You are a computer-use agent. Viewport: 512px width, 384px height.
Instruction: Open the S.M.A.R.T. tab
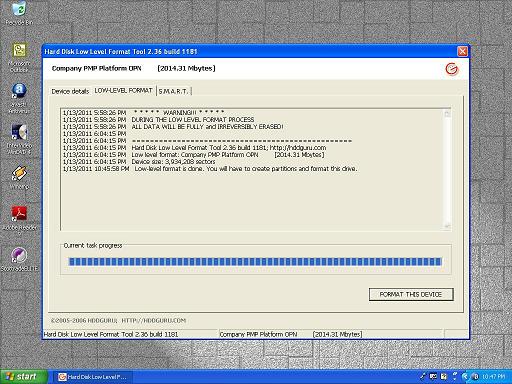(173, 91)
